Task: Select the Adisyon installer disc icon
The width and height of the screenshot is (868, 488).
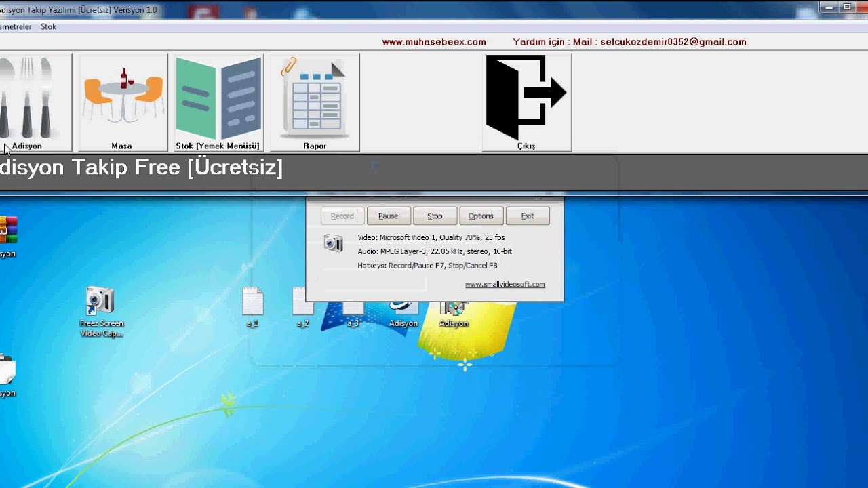Action: (454, 314)
